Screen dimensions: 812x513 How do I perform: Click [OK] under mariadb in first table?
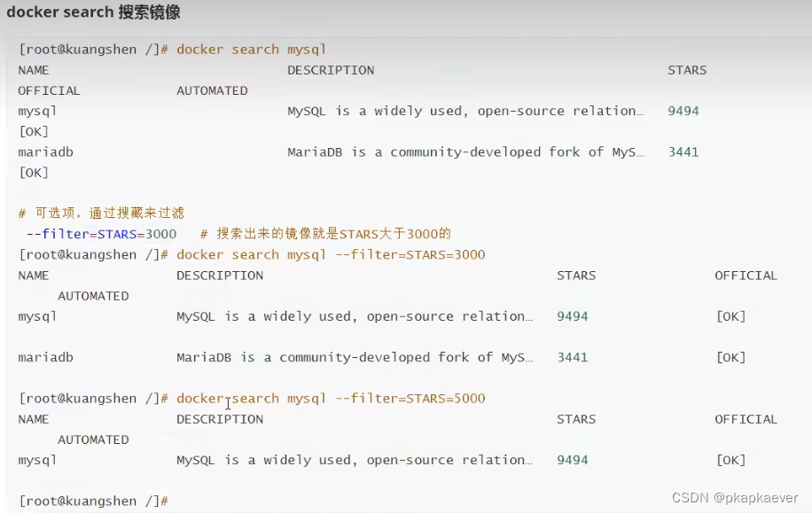pyautogui.click(x=34, y=173)
